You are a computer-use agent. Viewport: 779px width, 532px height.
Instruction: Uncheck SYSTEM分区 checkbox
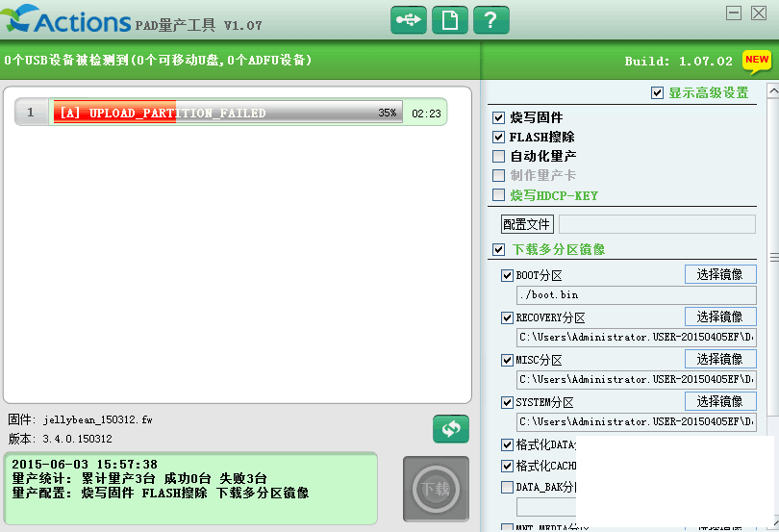507,402
